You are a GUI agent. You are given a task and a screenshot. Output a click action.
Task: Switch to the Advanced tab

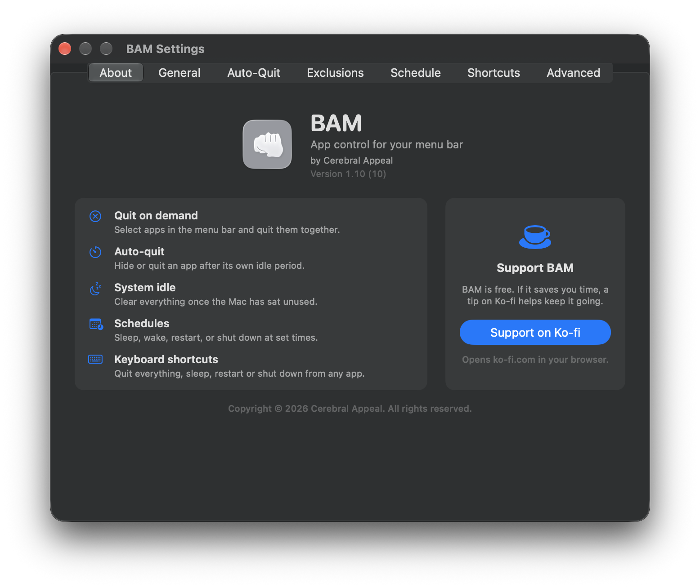click(x=573, y=73)
